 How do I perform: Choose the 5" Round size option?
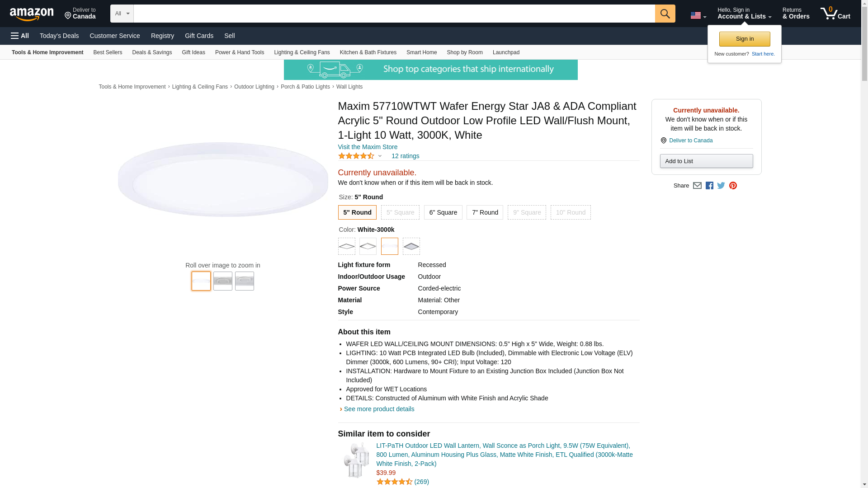357,212
